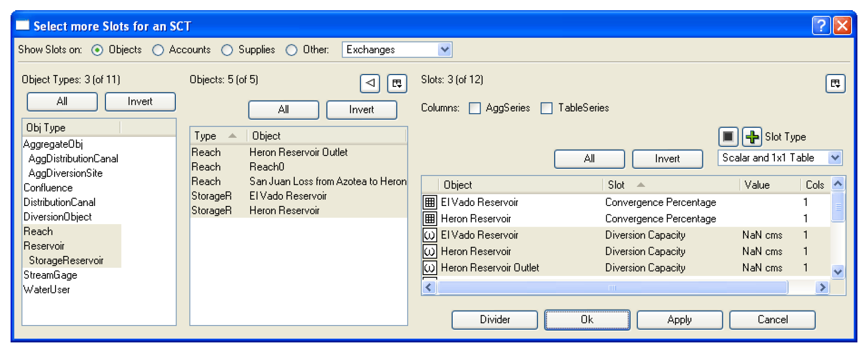This screenshot has height=353, width=868.
Task: Click the Apply button
Action: 680,320
